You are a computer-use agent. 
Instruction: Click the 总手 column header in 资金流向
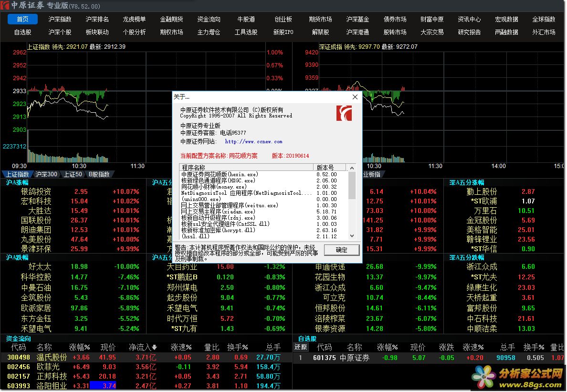pyautogui.click(x=273, y=348)
